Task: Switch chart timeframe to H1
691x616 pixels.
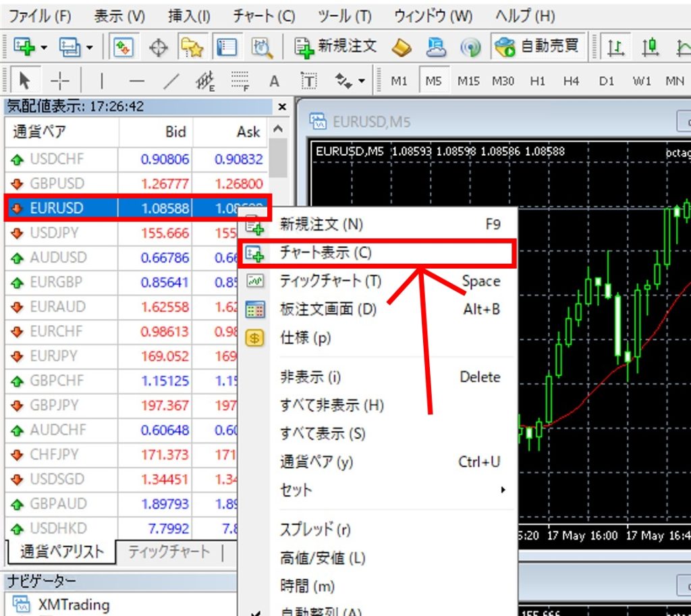Action: 537,81
